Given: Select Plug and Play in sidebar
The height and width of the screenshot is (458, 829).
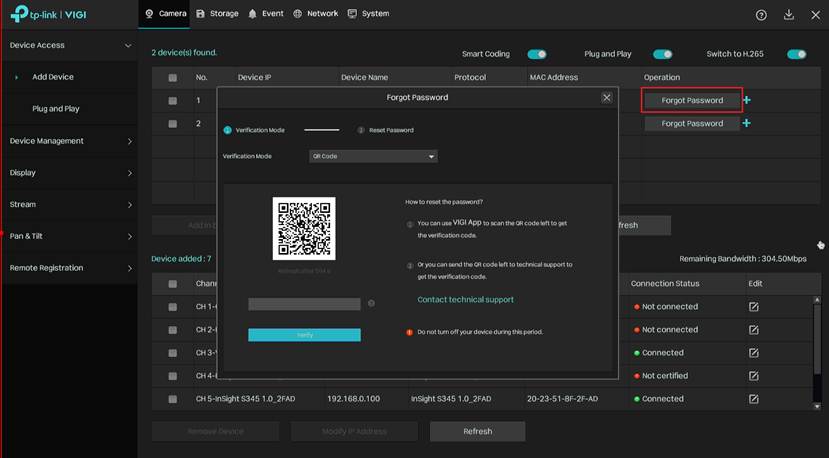Looking at the screenshot, I should [x=56, y=109].
